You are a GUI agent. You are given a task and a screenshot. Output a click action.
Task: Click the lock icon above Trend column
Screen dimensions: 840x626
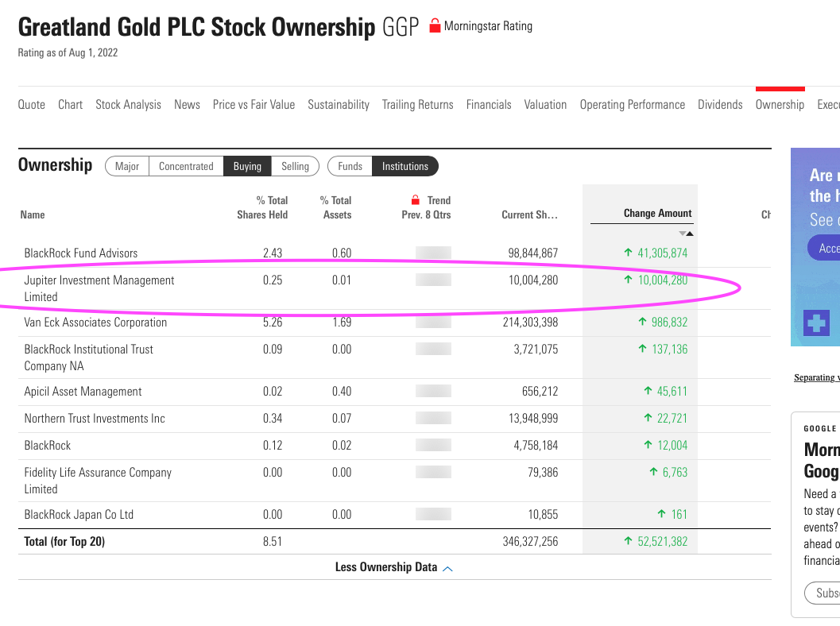415,200
